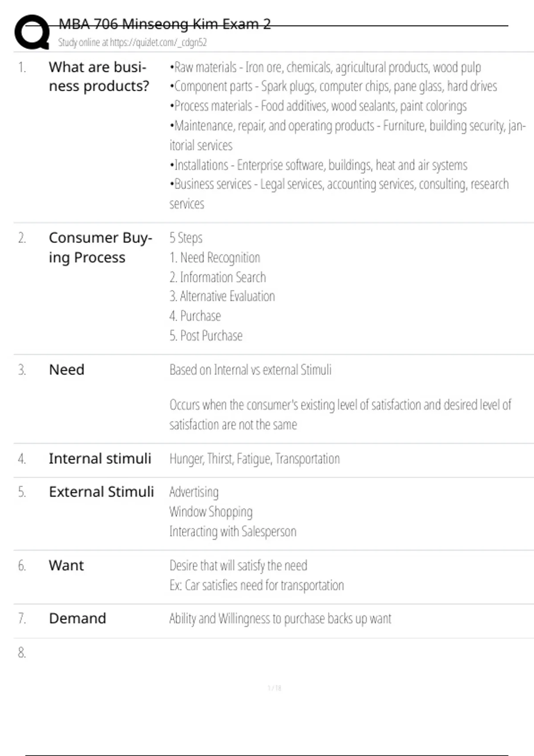Click the 'Want' term heading
Viewport: 534px width, 756px height.
click(66, 565)
